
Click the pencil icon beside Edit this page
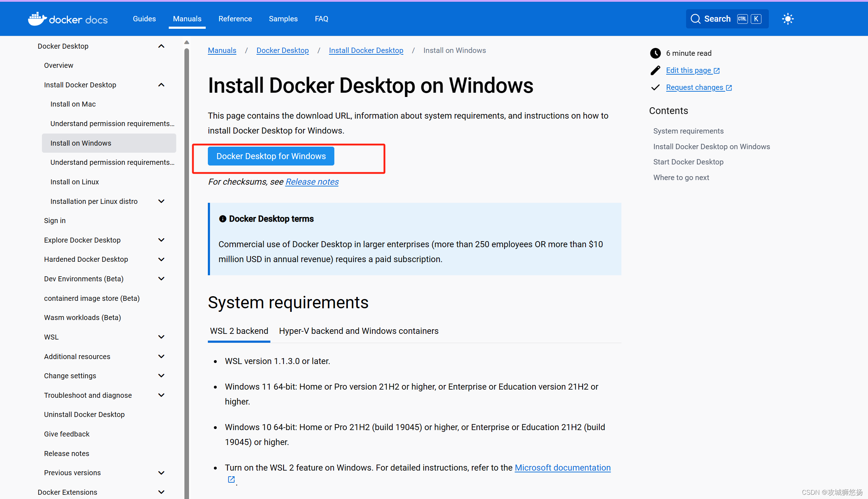click(x=656, y=70)
